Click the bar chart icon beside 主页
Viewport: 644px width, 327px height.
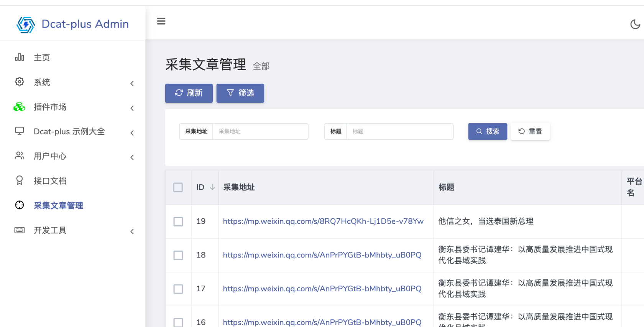pos(20,57)
